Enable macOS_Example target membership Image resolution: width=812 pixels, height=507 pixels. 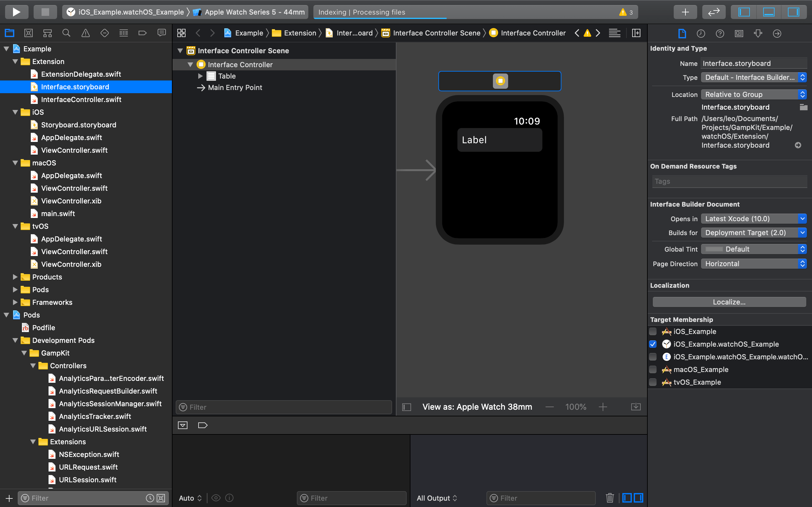(653, 369)
